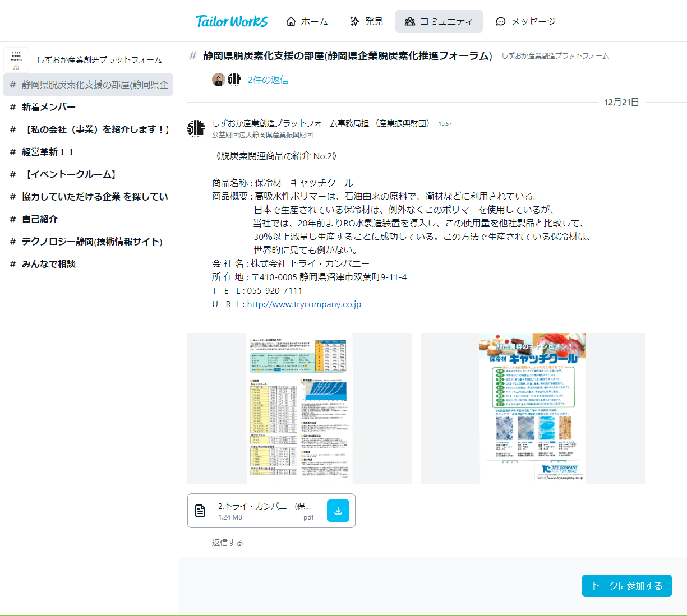Open the 【イベントークルーム】 channel
The image size is (687, 616).
[88, 174]
